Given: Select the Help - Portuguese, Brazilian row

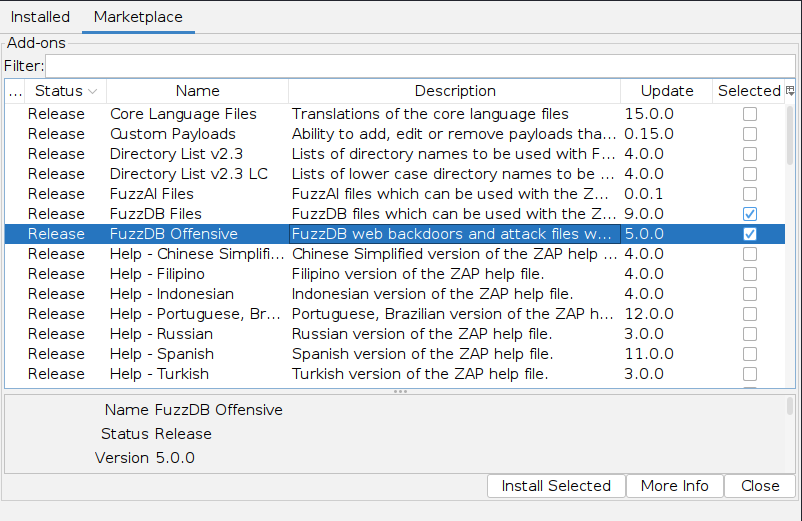Looking at the screenshot, I should coord(395,313).
